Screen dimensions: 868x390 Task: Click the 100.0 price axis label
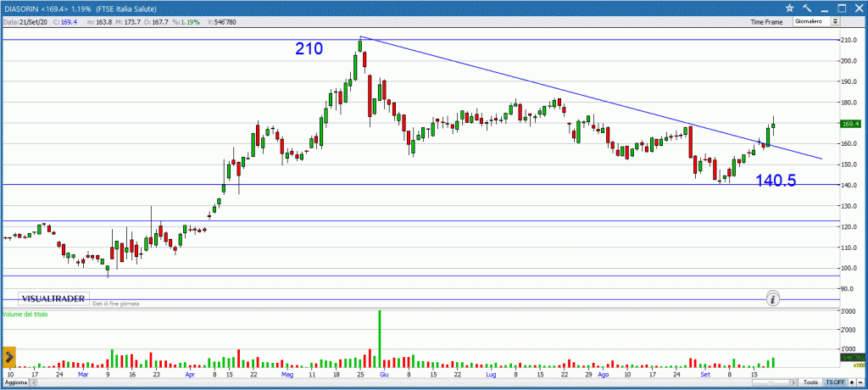point(850,268)
